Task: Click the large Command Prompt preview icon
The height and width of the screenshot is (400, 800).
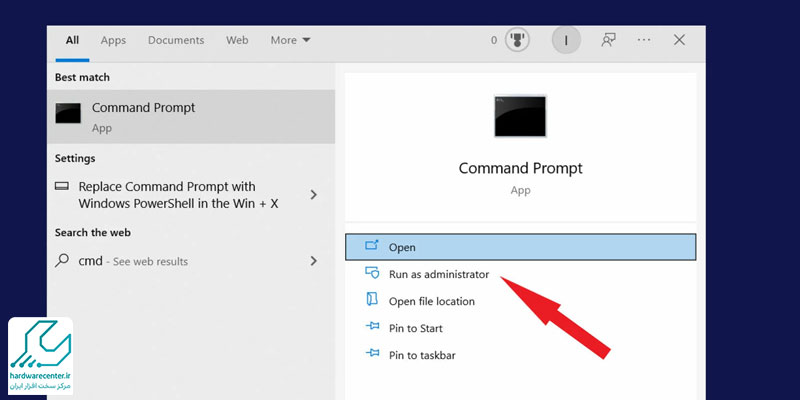Action: 520,116
